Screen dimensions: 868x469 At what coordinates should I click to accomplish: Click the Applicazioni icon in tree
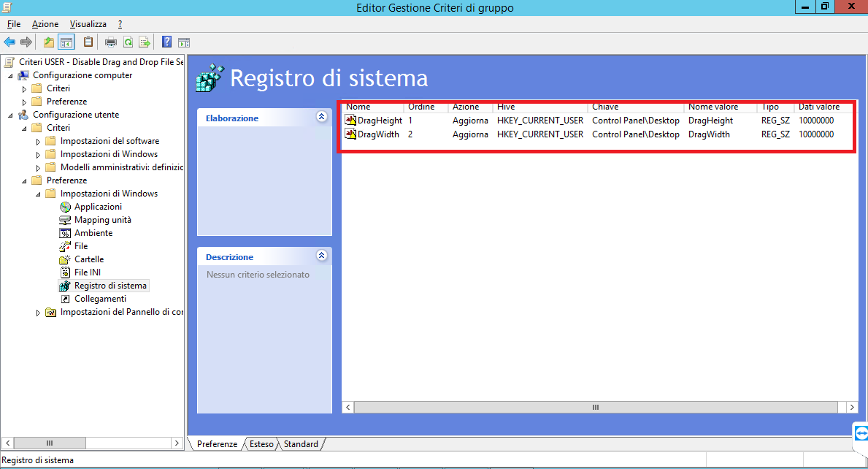65,207
